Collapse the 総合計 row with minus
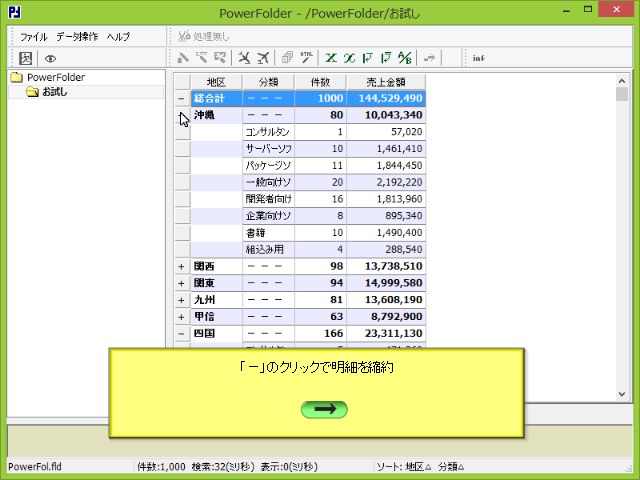This screenshot has height=480, width=640. click(x=182, y=98)
